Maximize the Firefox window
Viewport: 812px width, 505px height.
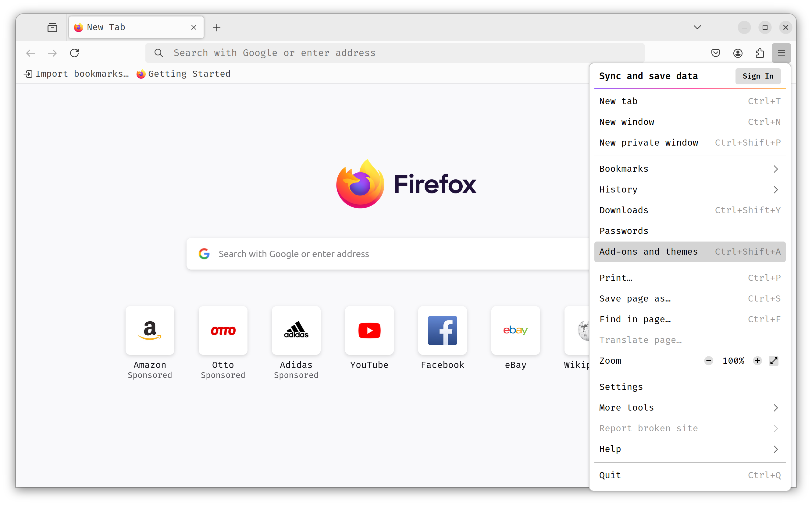coord(765,27)
